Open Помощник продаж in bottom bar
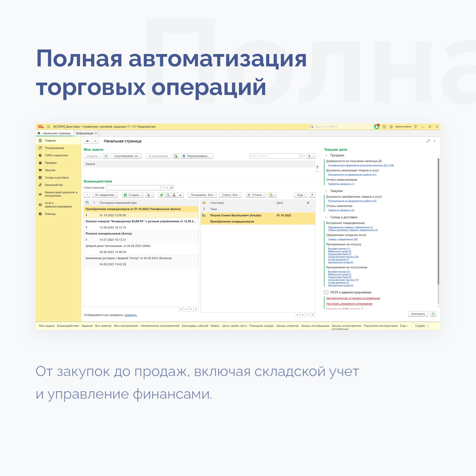The height and width of the screenshot is (476, 476). pos(261,326)
